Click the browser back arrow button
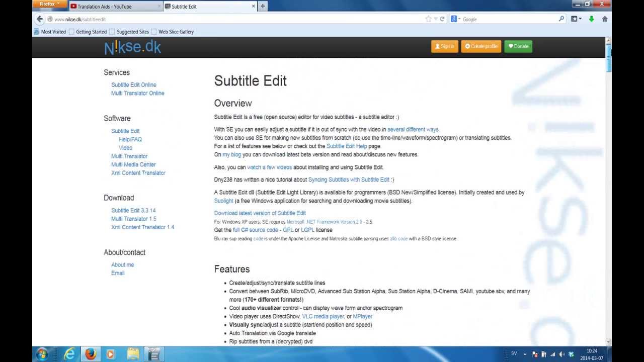Screen dimensions: 644x362 click(40, 19)
